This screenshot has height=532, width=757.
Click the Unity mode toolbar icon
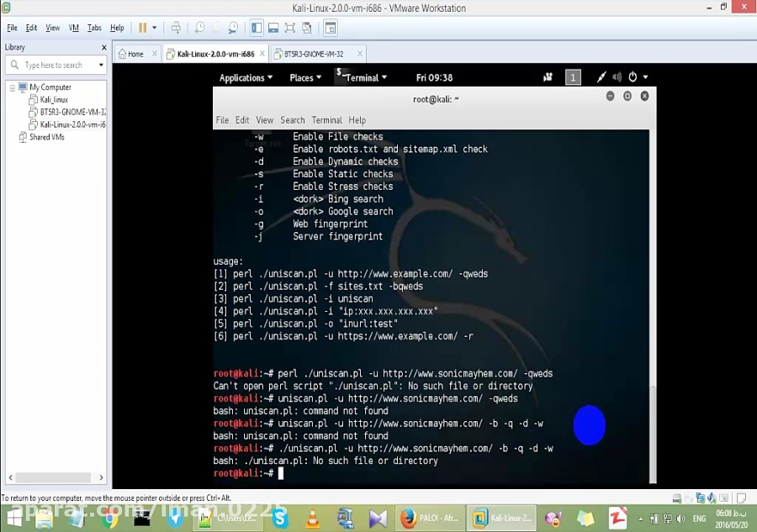click(306, 27)
